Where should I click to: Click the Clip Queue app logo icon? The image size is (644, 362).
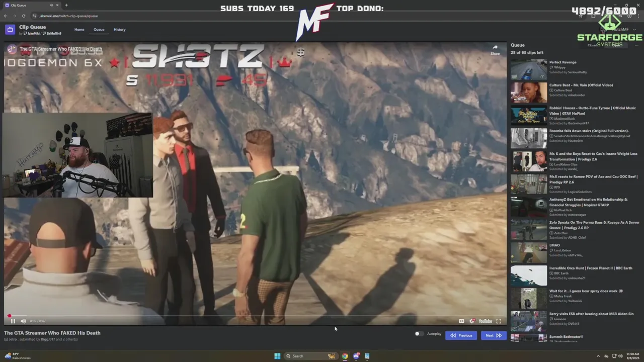(10, 30)
